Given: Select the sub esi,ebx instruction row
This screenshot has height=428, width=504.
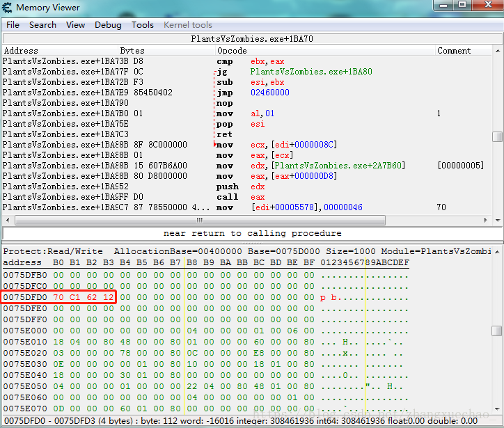Looking at the screenshot, I should (x=247, y=82).
